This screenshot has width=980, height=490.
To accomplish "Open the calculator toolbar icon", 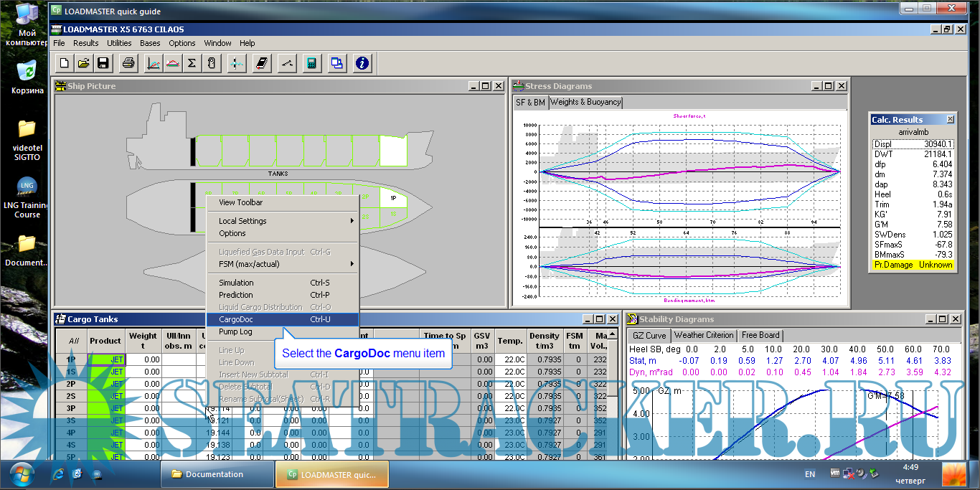I will click(x=311, y=63).
